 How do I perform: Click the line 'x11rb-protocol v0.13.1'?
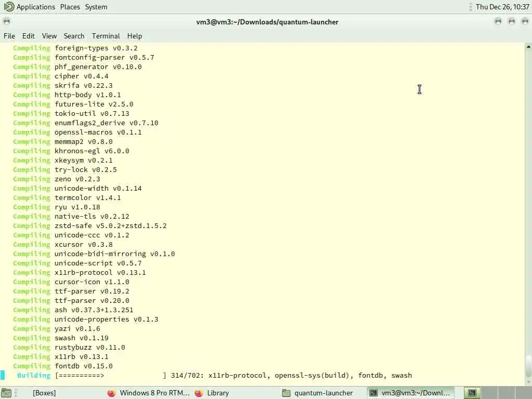pos(100,272)
